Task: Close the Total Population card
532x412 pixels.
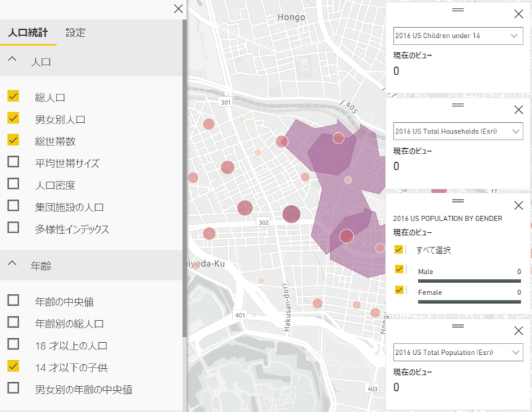Action: (519, 331)
